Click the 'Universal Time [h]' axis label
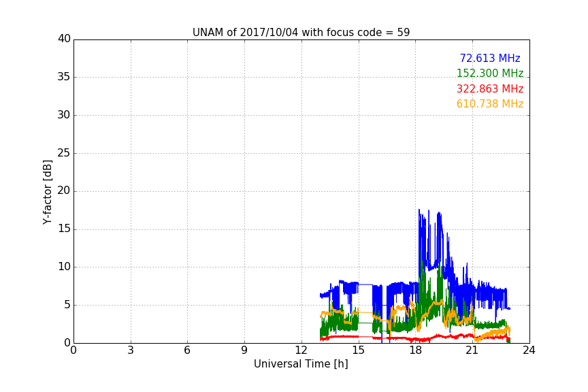 (x=301, y=364)
